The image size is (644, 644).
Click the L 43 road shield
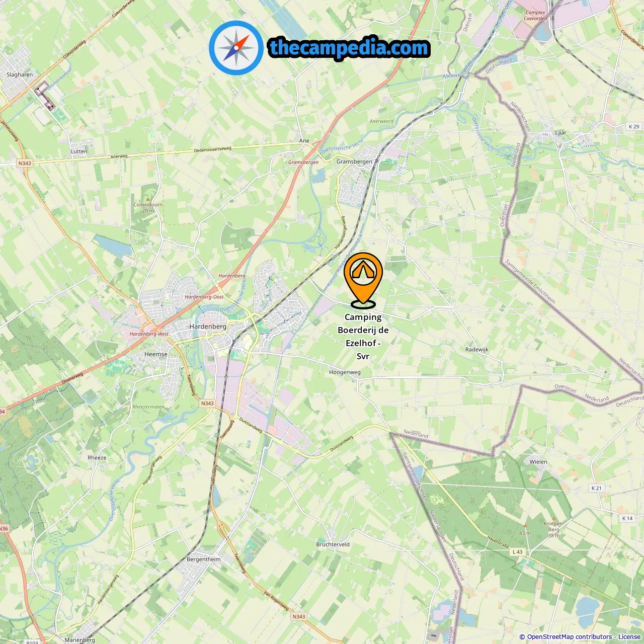(x=517, y=552)
